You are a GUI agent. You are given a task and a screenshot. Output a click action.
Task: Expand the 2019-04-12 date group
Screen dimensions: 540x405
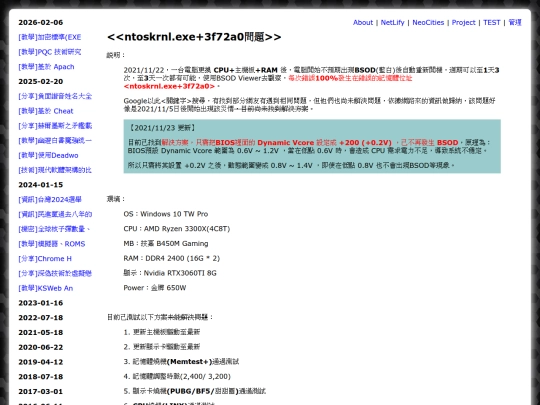point(41,362)
